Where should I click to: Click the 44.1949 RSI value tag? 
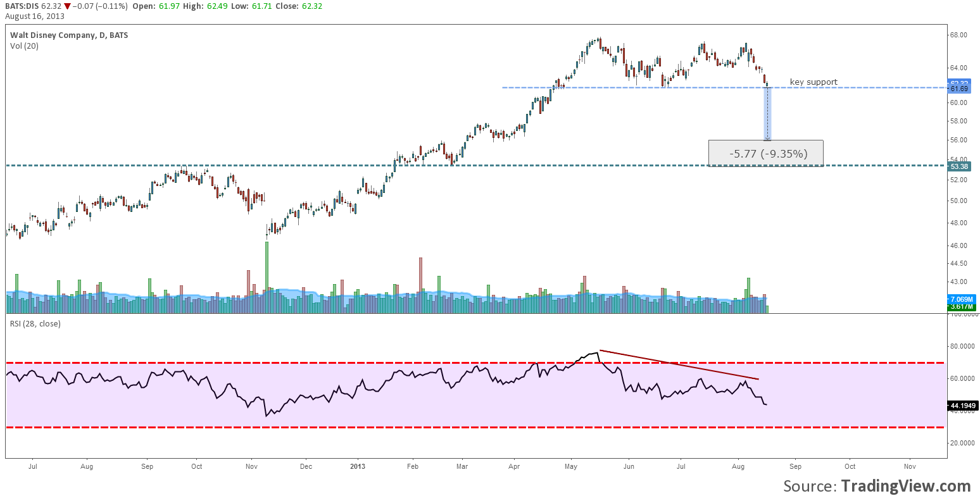click(x=963, y=406)
